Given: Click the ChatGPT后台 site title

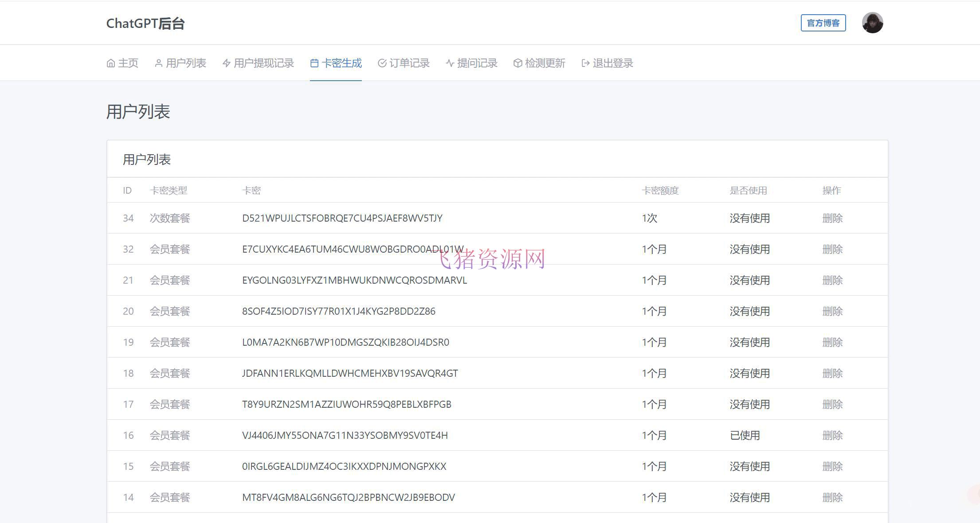Looking at the screenshot, I should 145,23.
